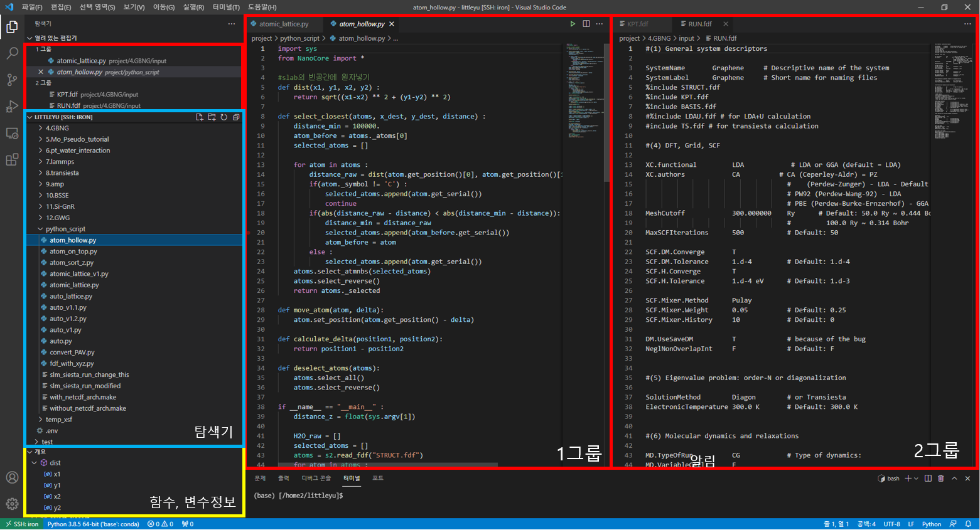Click the New Folder icon in LITTLEYU header
The width and height of the screenshot is (980, 530).
click(212, 117)
